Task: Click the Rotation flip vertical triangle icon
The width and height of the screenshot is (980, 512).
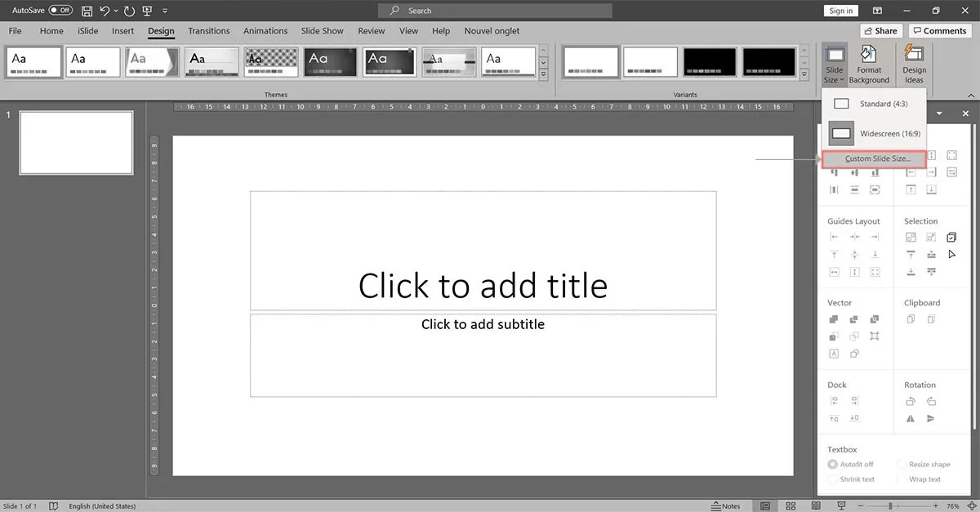Action: coord(931,419)
